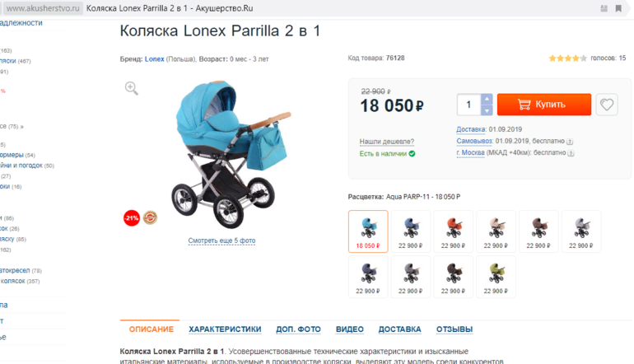Switch to the ХАРАКТЕРИСТИКИ tab

pyautogui.click(x=225, y=329)
